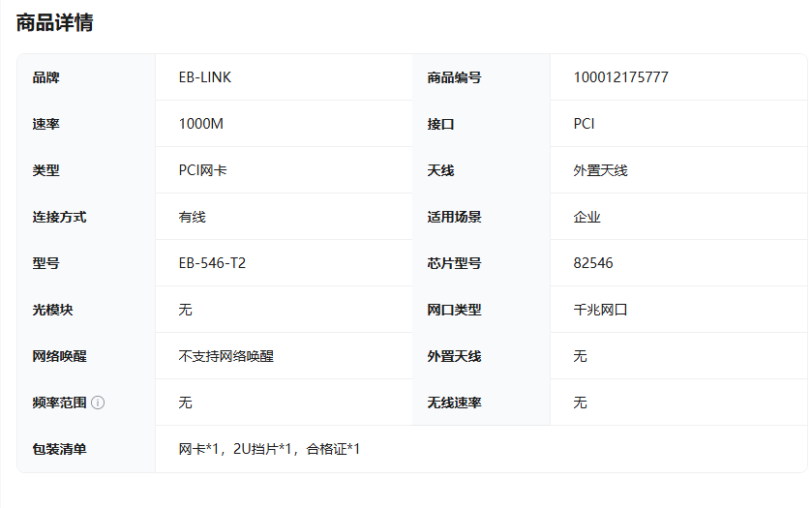Select the 企业 scenario value
The height and width of the screenshot is (508, 812).
(586, 217)
